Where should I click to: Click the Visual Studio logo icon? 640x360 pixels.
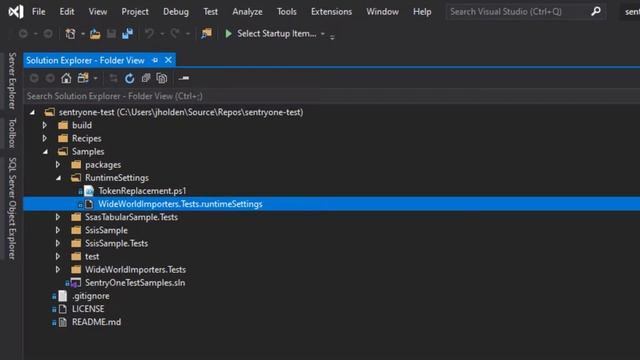tap(16, 11)
